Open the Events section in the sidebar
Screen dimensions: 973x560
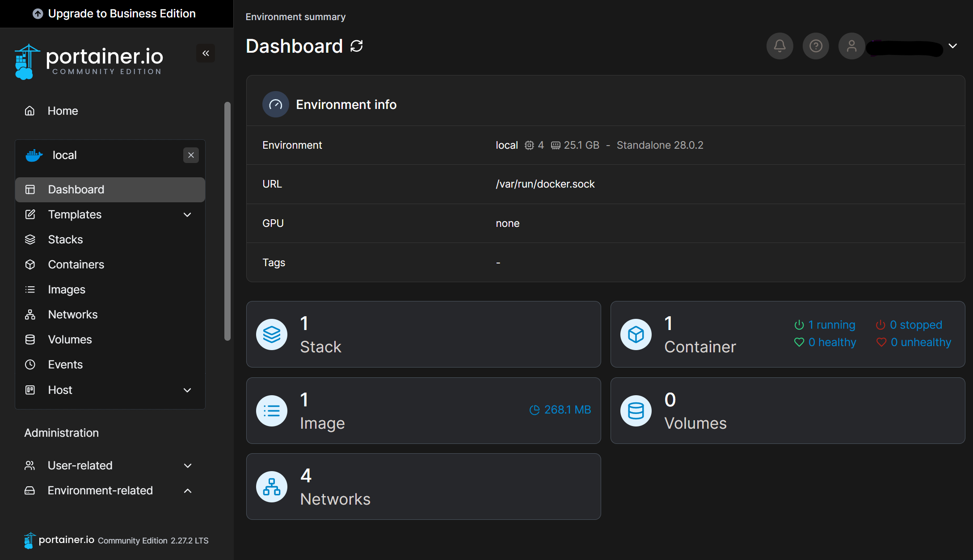click(65, 364)
